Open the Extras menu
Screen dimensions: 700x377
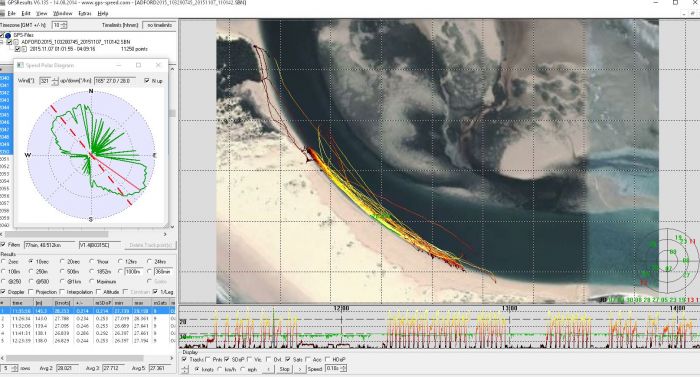[84, 14]
